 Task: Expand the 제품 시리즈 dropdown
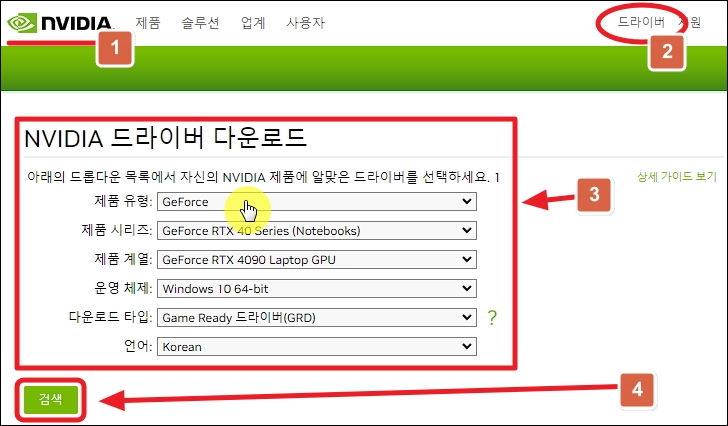pos(317,231)
